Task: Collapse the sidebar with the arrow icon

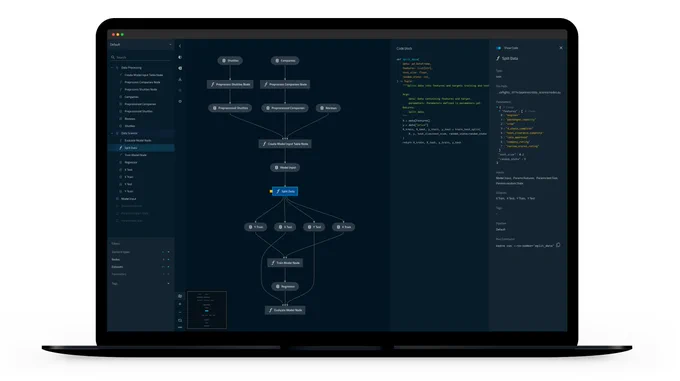Action: tap(180, 46)
